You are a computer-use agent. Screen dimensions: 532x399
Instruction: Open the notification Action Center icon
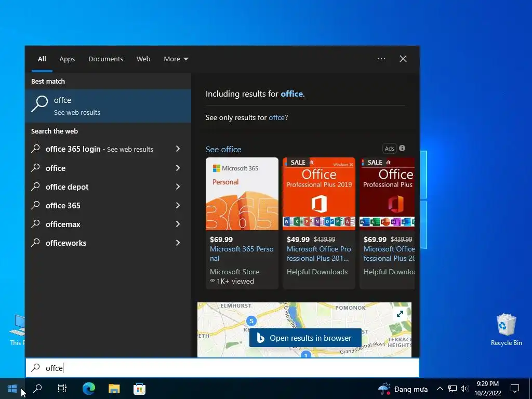515,389
